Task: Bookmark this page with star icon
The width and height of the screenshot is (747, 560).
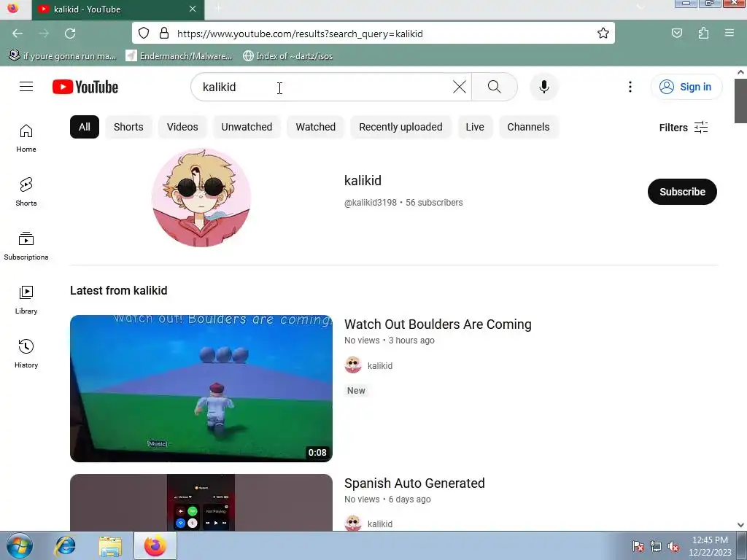Action: (603, 34)
